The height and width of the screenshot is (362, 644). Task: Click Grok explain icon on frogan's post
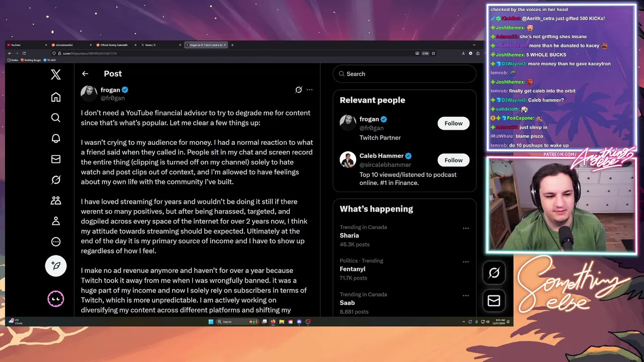298,89
